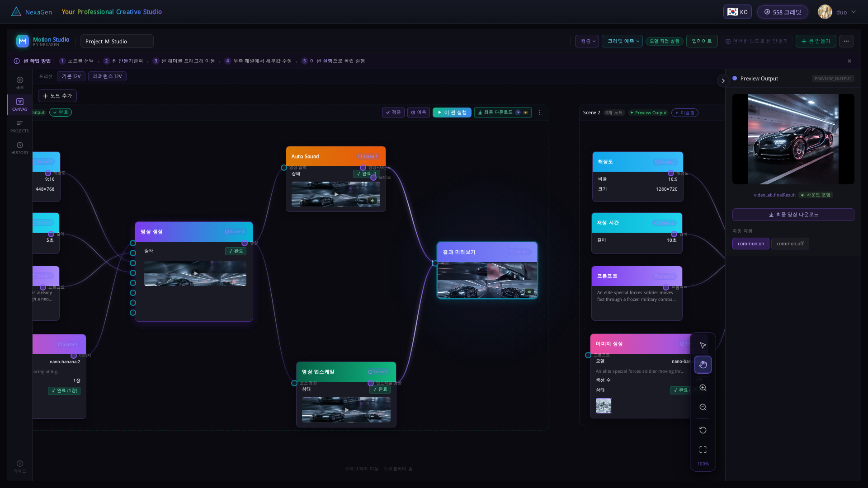The width and height of the screenshot is (868, 488).
Task: Toggle sound icon on 결과 미리보기 thumbnail
Action: coord(529,292)
